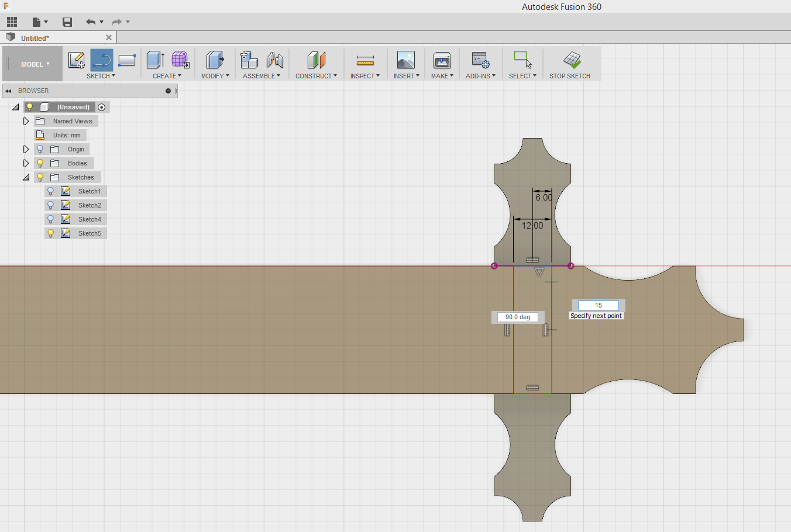Viewport: 791px width, 532px height.
Task: Open the redo history dropdown arrow
Action: (x=128, y=22)
